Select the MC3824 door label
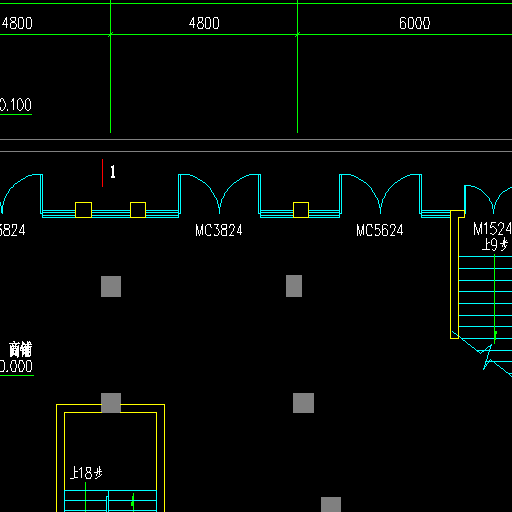The height and width of the screenshot is (512, 512). [x=219, y=230]
